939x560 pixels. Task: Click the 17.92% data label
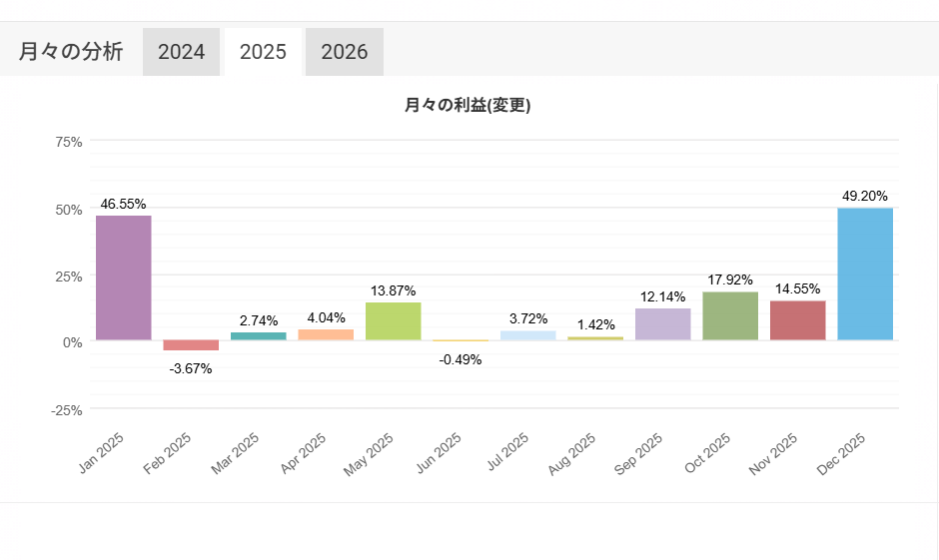tap(730, 280)
